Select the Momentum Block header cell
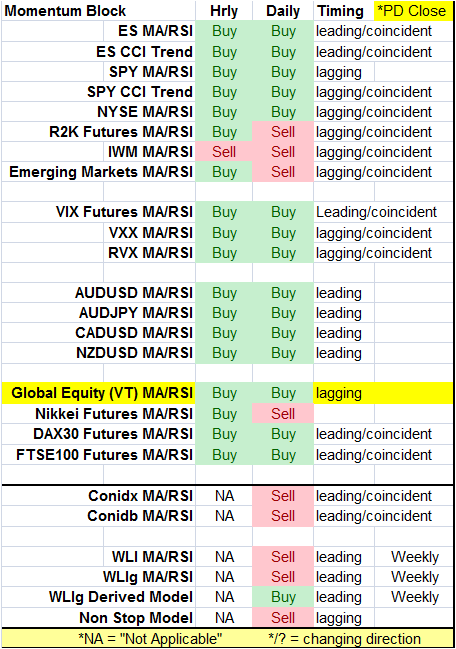This screenshot has height=649, width=456. pos(98,11)
